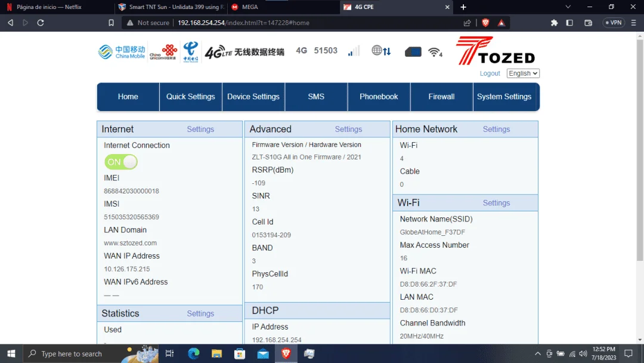Switch to the MEGA tab
Viewport: 644px width, 363px height.
[x=283, y=7]
